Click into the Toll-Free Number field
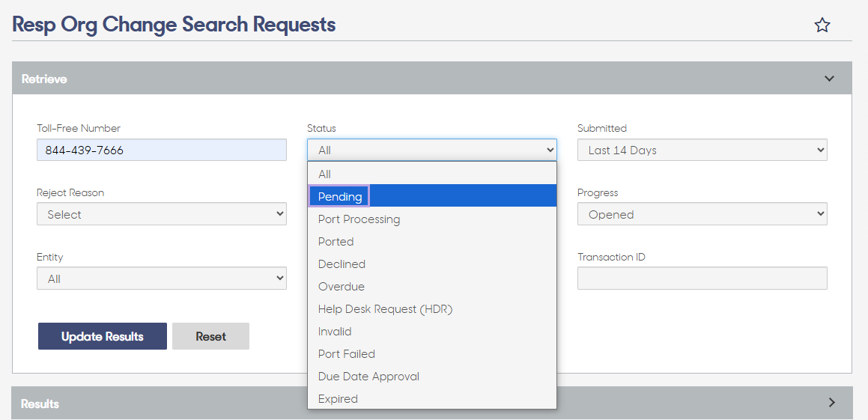This screenshot has width=868, height=420. point(162,150)
